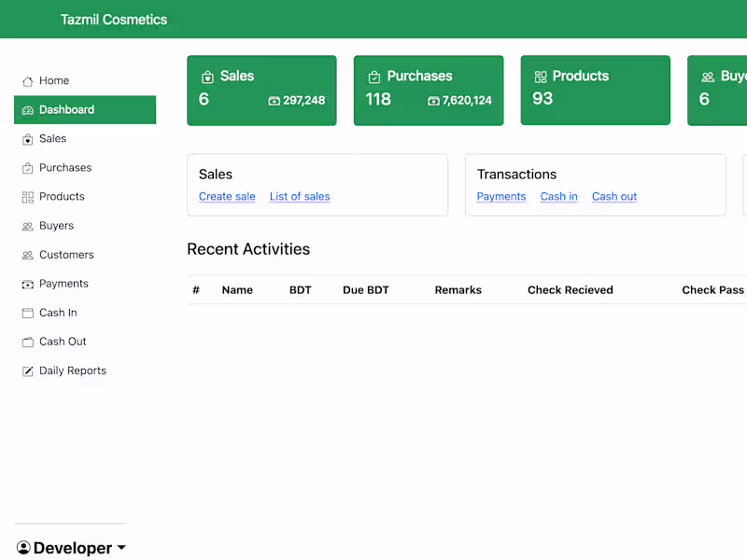
Task: Click the Cash Out wallet icon
Action: pos(28,342)
